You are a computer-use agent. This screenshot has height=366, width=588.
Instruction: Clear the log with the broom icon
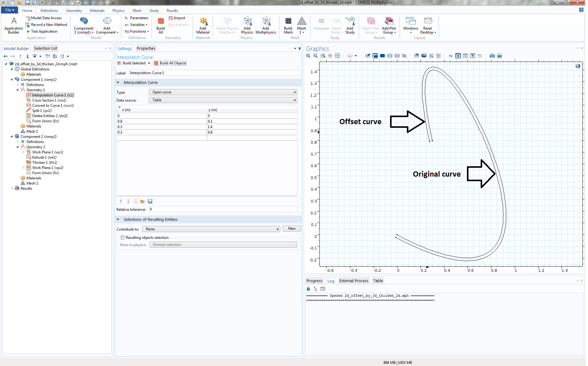pyautogui.click(x=315, y=289)
